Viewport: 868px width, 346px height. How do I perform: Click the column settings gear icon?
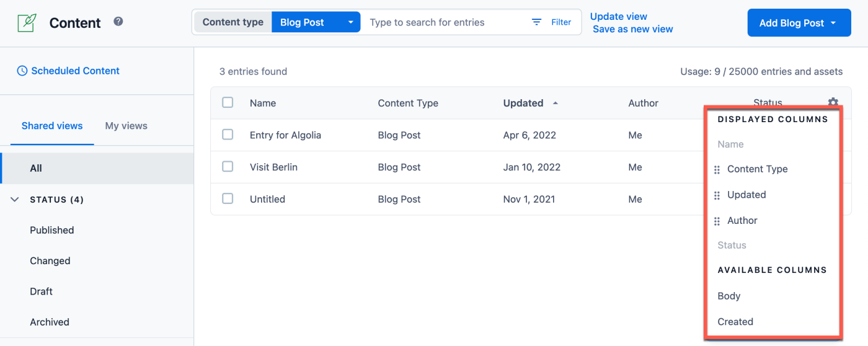[x=833, y=102]
